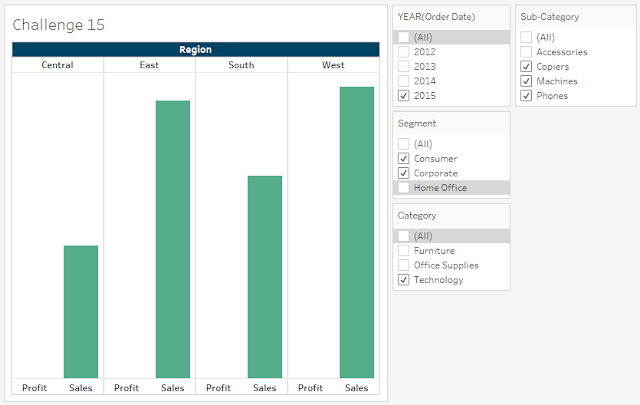The width and height of the screenshot is (640, 405).
Task: Select the Central region Sales bar
Action: pos(81,312)
